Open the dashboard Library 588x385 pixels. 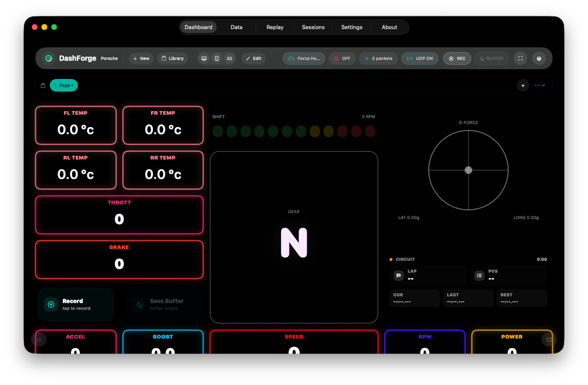172,58
